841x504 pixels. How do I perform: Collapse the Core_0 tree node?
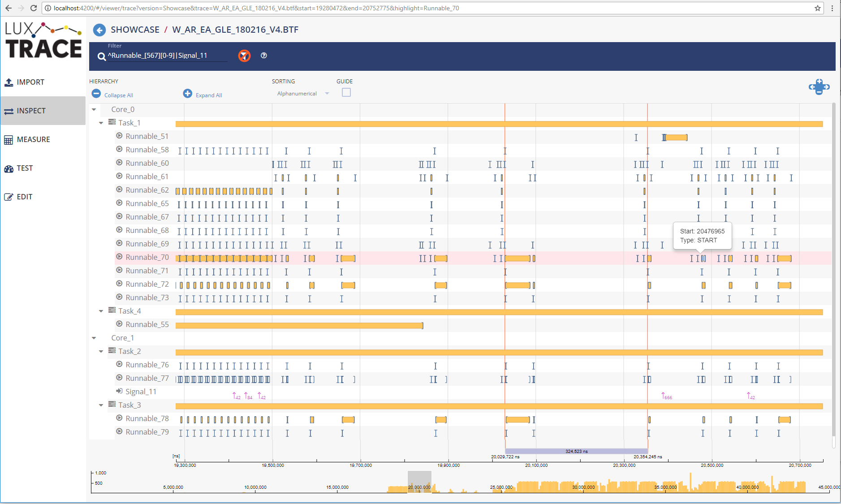pos(94,109)
